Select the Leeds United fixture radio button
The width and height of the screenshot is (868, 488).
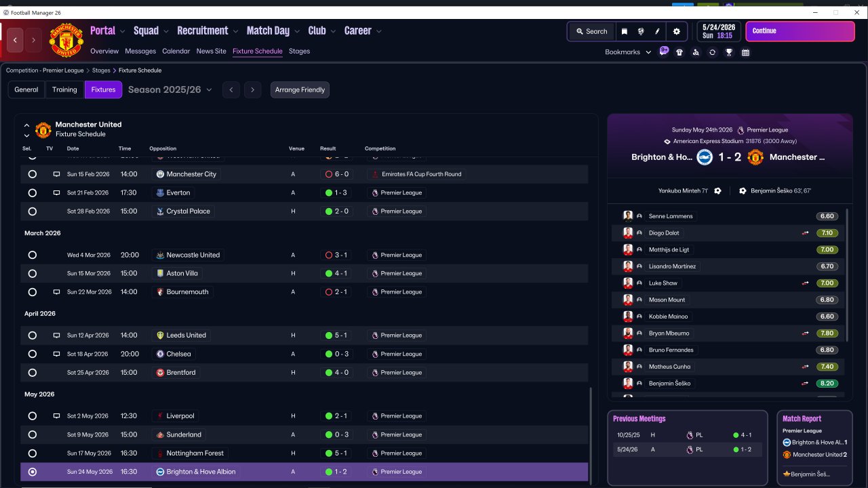(33, 335)
